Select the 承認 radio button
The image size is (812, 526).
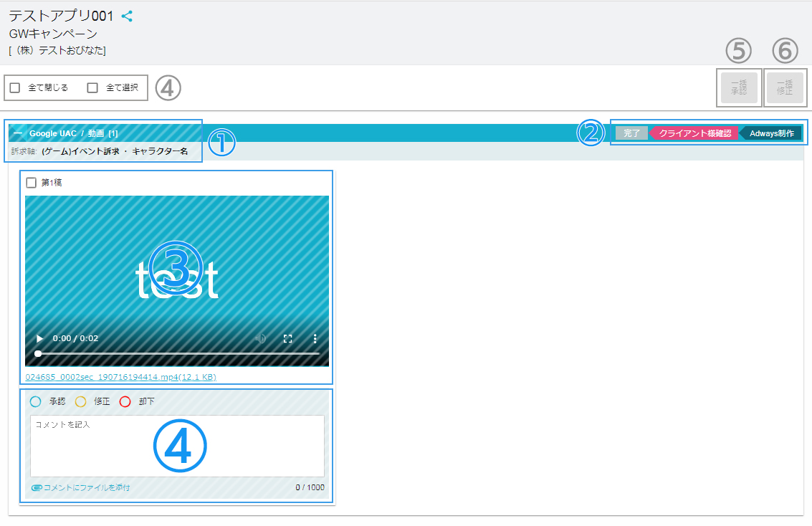(36, 402)
